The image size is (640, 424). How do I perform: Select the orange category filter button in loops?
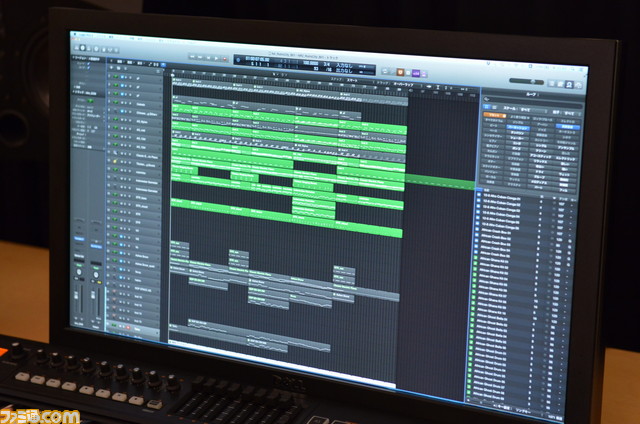[x=495, y=117]
